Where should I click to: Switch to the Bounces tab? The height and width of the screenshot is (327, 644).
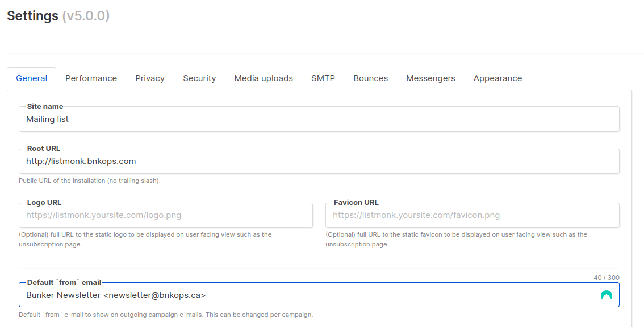click(370, 78)
